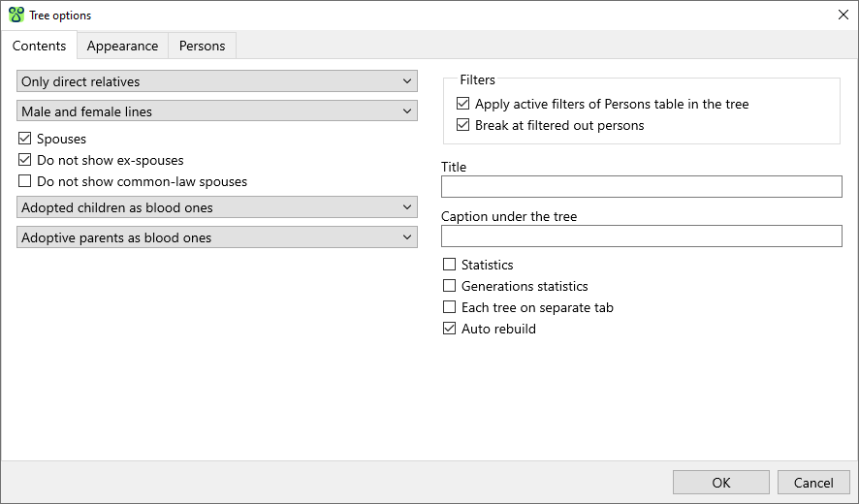Viewport: 859px width, 504px height.
Task: Check Each tree on separate tab
Action: point(449,307)
